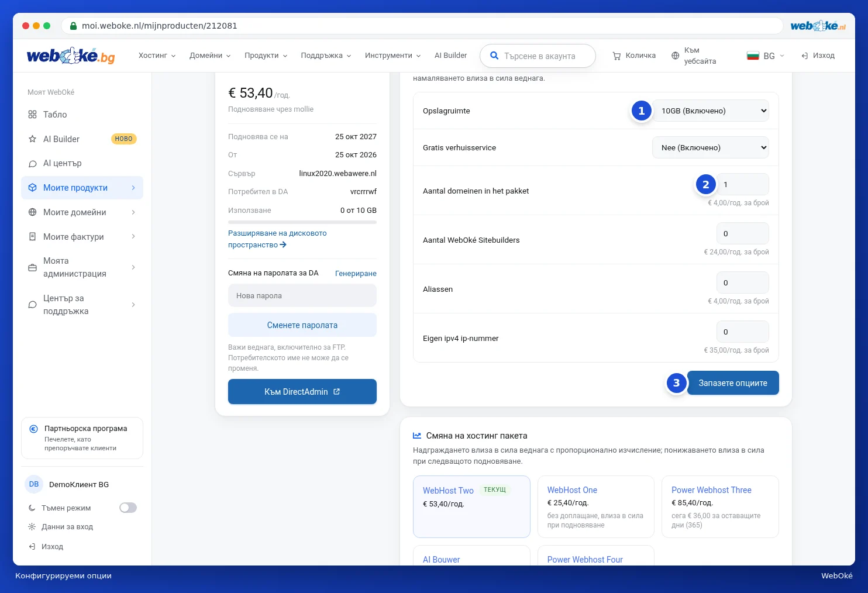
Task: Click the Сменете паролата button
Action: (x=302, y=325)
